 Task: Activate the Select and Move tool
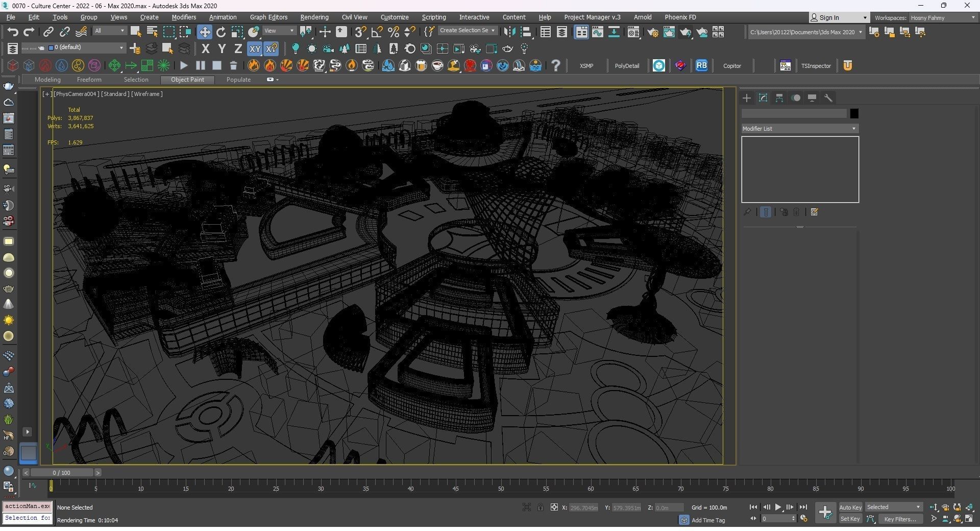(x=204, y=32)
